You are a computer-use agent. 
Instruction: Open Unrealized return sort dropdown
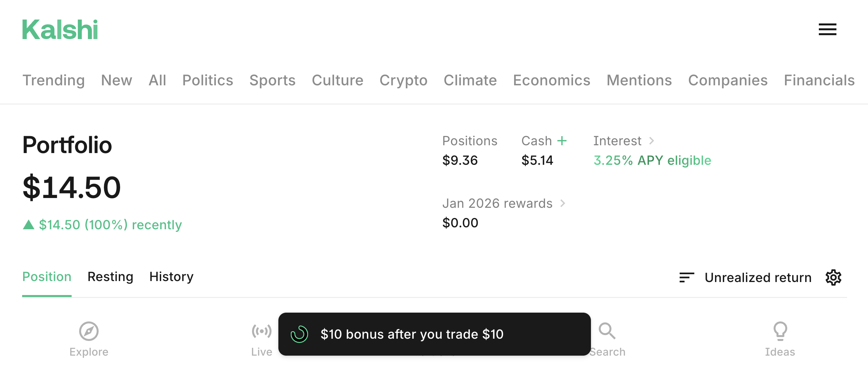(x=758, y=277)
